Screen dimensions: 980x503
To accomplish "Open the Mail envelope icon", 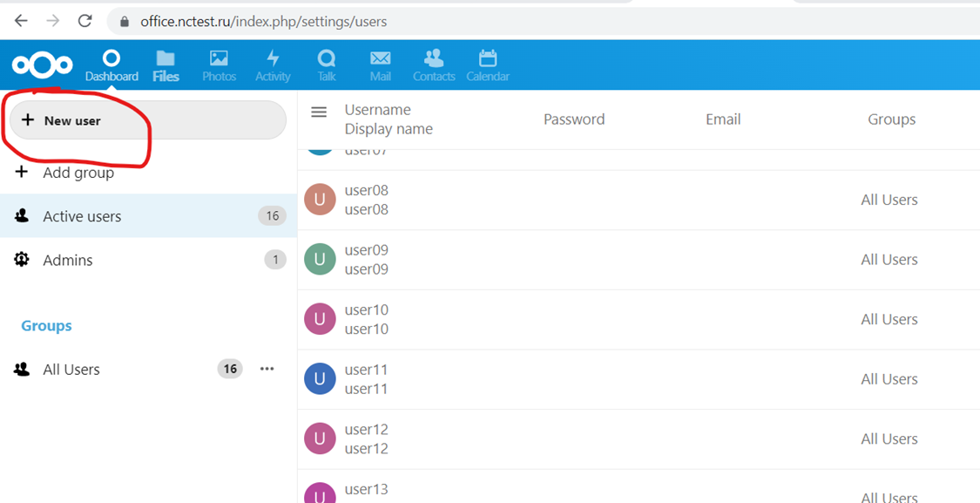I will [x=380, y=65].
